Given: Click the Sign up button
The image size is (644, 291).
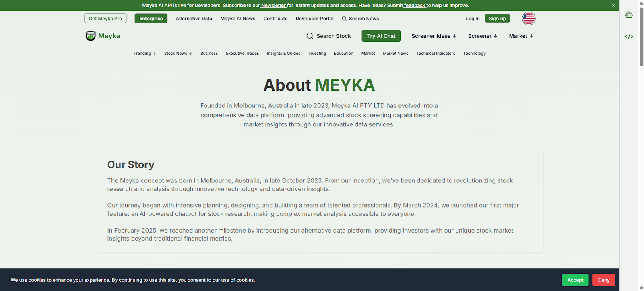Looking at the screenshot, I should (x=497, y=19).
